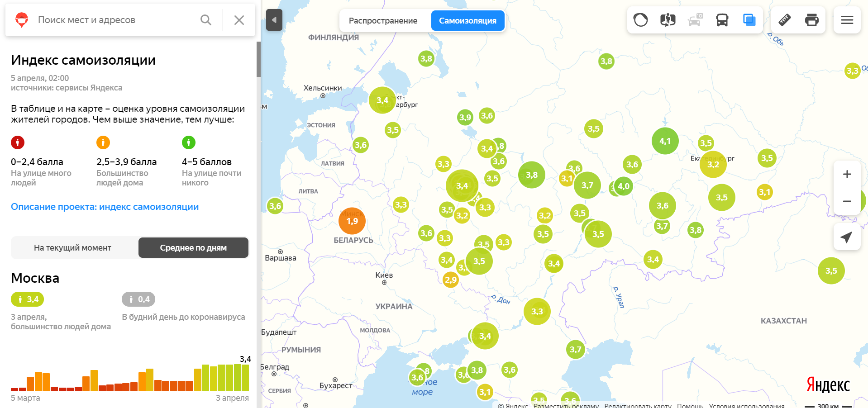
Task: Zoom in with the plus button
Action: pos(847,174)
